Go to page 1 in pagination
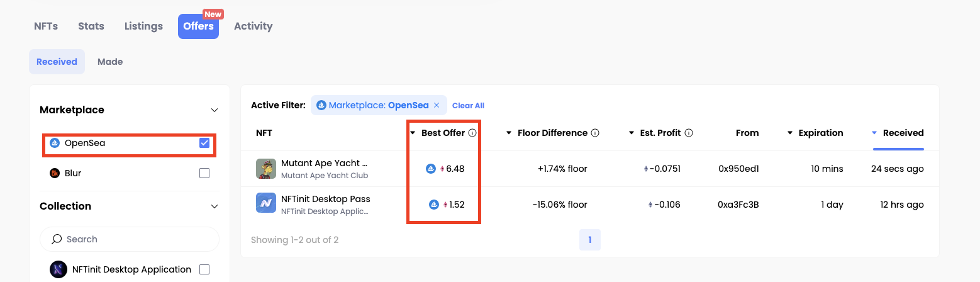Viewport: 980px width, 282px height. 590,240
